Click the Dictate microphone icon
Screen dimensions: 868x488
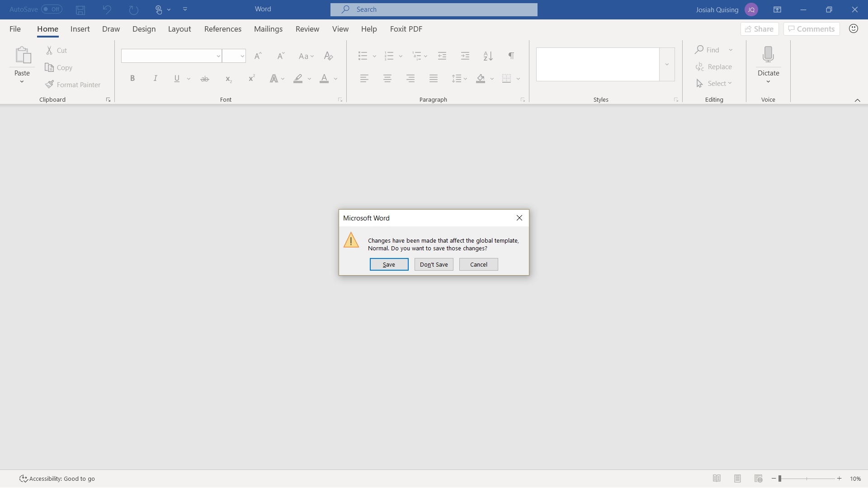(x=768, y=55)
